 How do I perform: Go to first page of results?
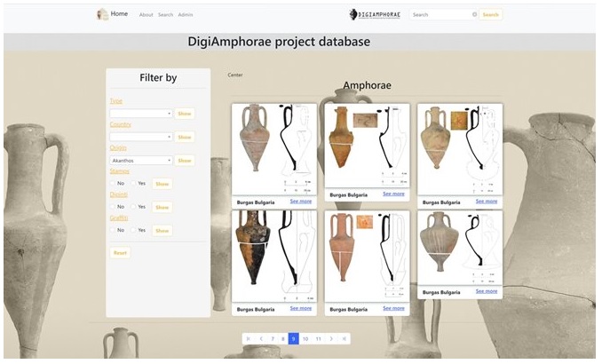248,338
